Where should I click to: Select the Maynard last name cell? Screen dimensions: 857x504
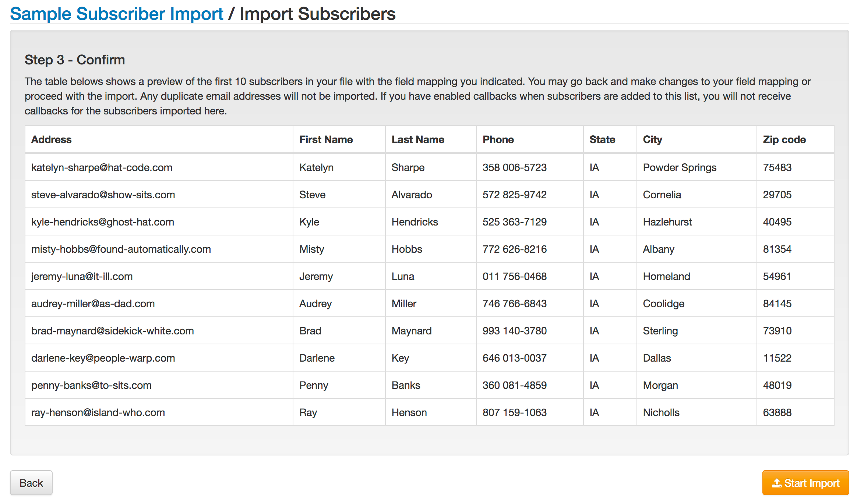(x=412, y=331)
